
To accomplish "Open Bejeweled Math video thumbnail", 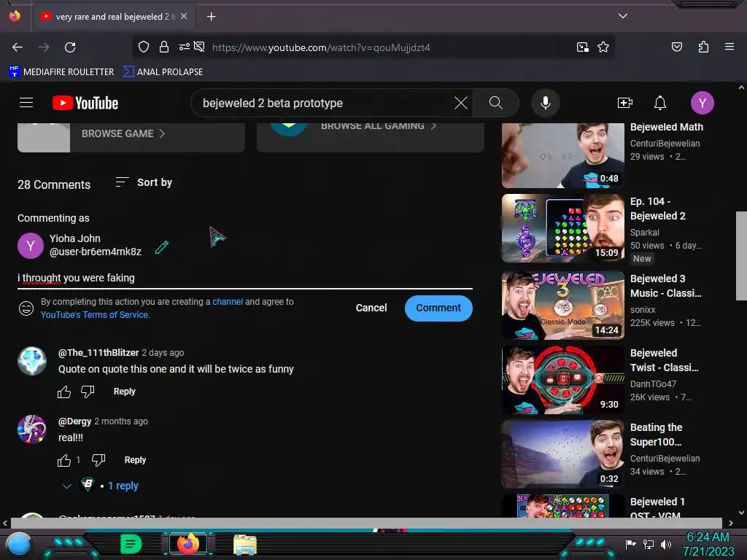I will 562,155.
